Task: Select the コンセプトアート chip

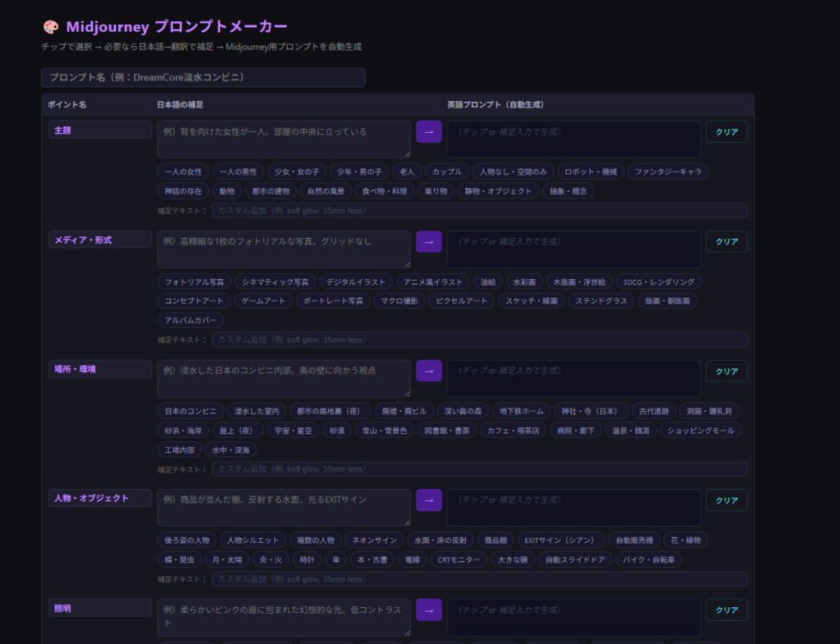Action: pos(194,300)
